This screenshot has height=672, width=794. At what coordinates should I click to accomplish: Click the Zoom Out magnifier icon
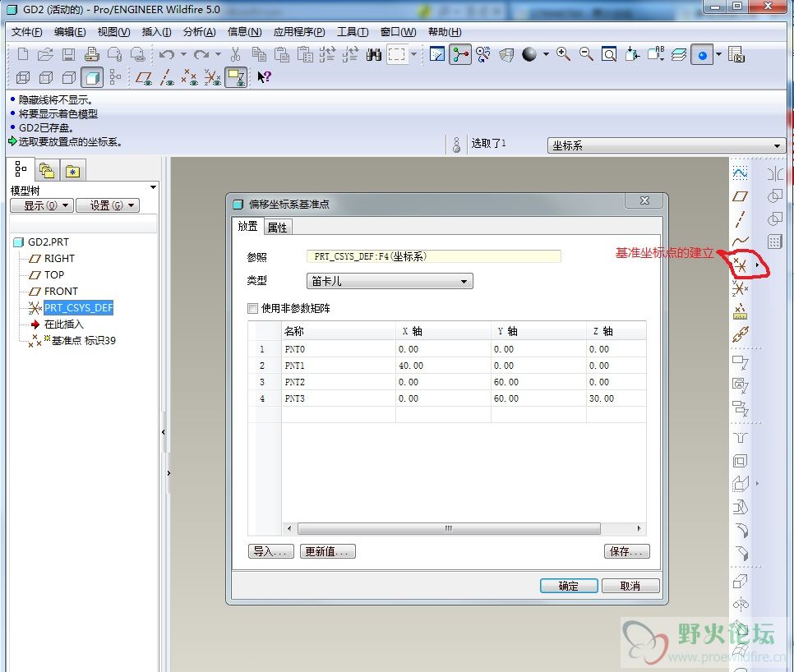point(586,53)
